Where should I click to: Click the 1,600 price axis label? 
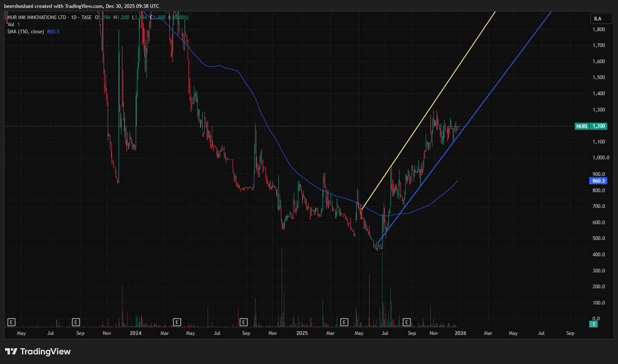(x=598, y=62)
